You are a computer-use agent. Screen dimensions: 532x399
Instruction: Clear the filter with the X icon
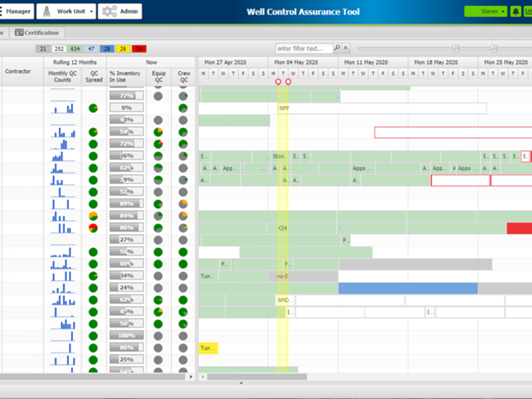click(x=346, y=48)
